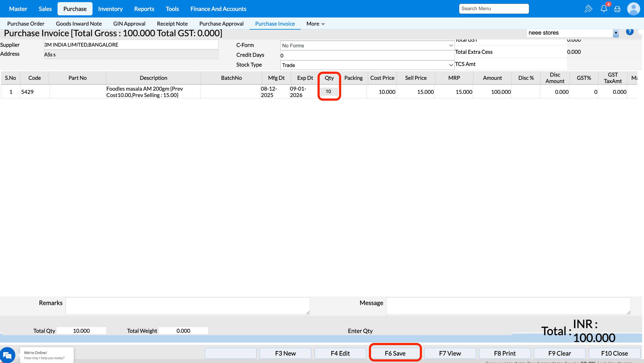Image resolution: width=644 pixels, height=363 pixels.
Task: Open the Finance And Accounts menu
Action: [x=218, y=9]
